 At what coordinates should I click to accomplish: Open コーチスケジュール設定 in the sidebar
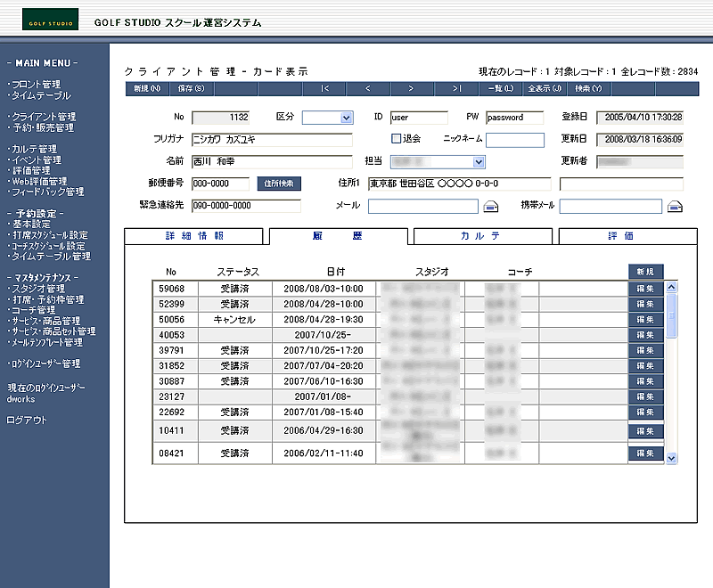point(48,246)
